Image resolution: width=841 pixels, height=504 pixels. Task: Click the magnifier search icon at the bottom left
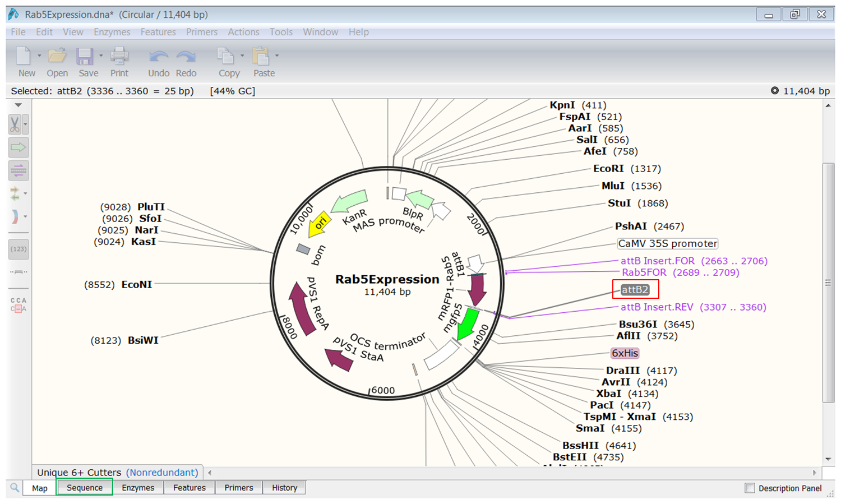coord(15,488)
